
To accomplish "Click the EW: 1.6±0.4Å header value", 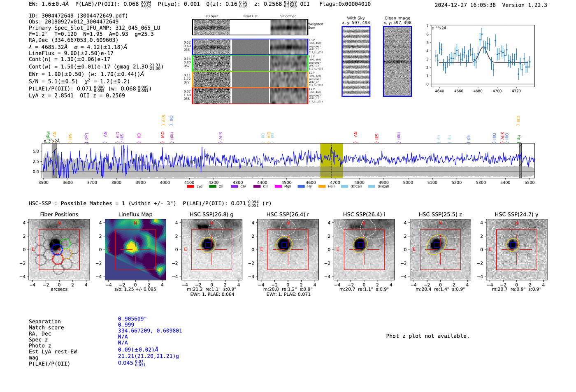I will (x=49, y=4).
